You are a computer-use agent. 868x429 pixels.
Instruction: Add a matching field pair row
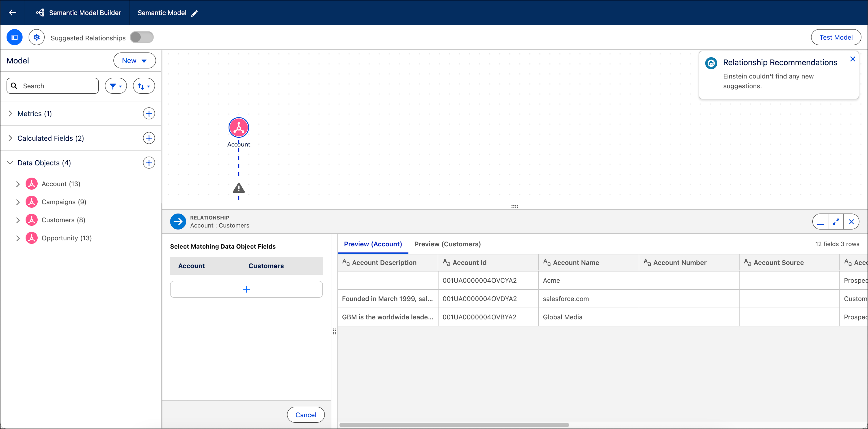246,290
